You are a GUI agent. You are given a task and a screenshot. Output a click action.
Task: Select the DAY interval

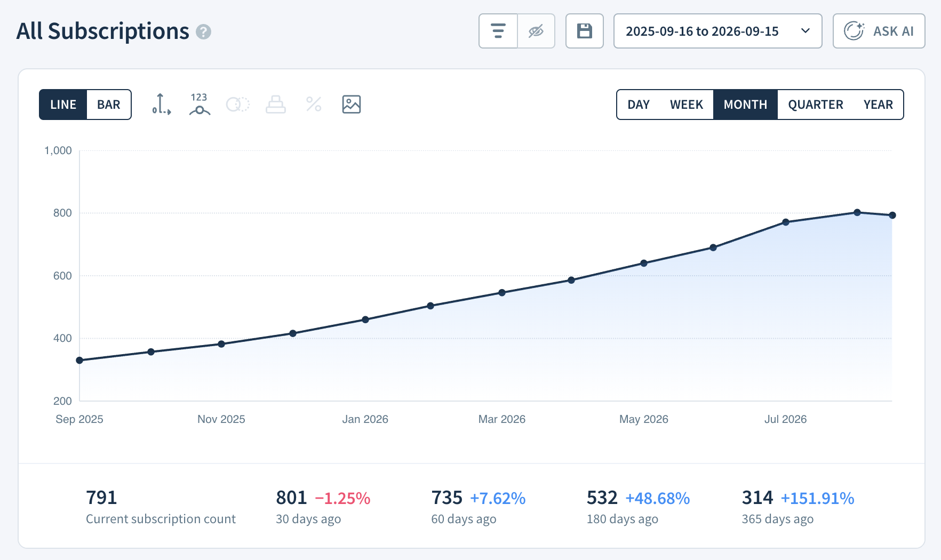639,105
